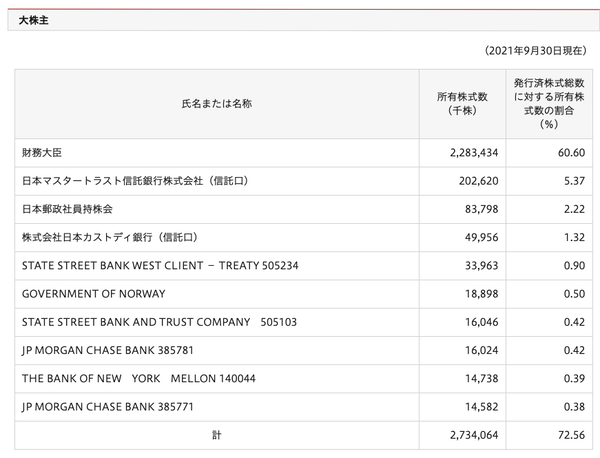
Task: Click the 2,283,434 share count value
Action: click(474, 153)
